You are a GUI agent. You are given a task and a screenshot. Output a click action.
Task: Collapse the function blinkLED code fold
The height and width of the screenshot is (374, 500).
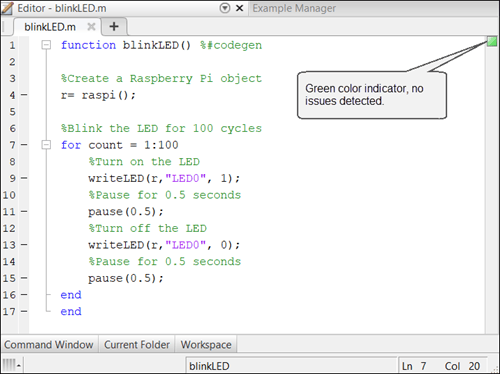(x=46, y=45)
